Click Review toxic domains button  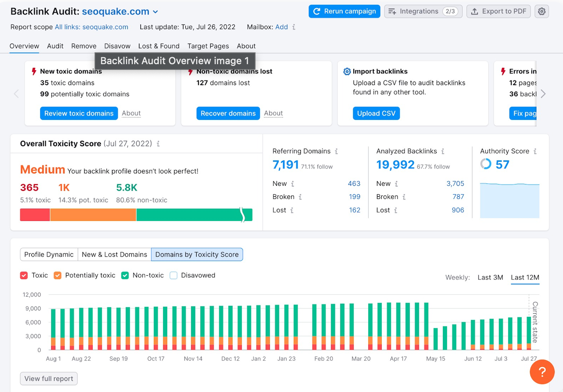pyautogui.click(x=79, y=113)
